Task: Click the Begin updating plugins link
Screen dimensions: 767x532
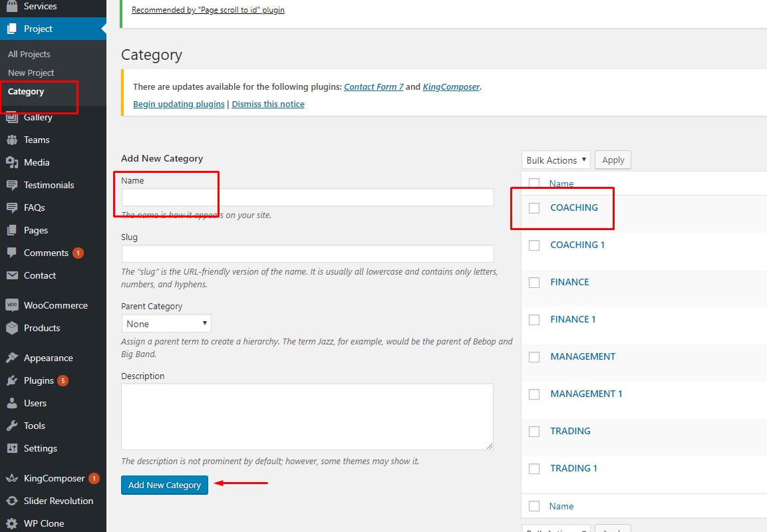Action: tap(179, 104)
